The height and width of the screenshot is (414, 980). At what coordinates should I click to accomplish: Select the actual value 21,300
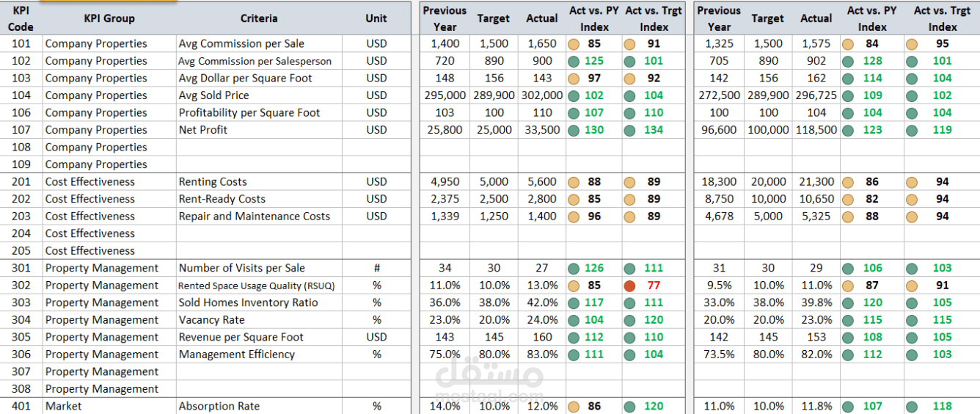[x=816, y=181]
